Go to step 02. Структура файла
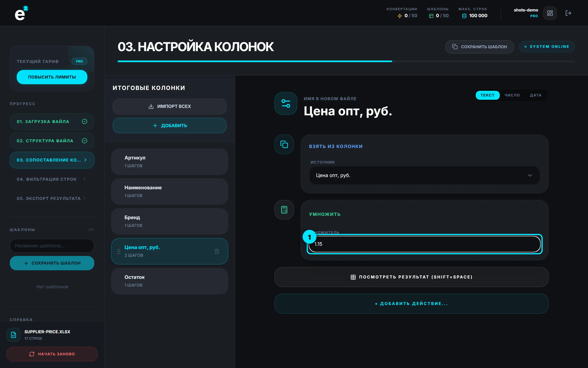The height and width of the screenshot is (368, 588). tap(52, 141)
